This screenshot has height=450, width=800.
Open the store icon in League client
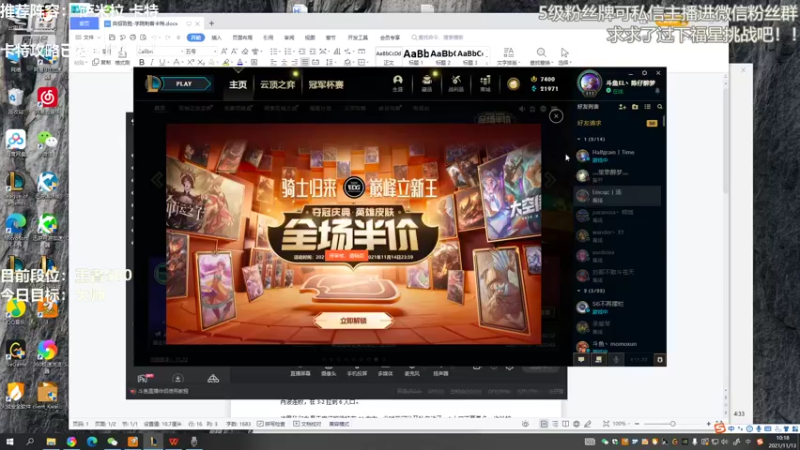click(x=485, y=83)
